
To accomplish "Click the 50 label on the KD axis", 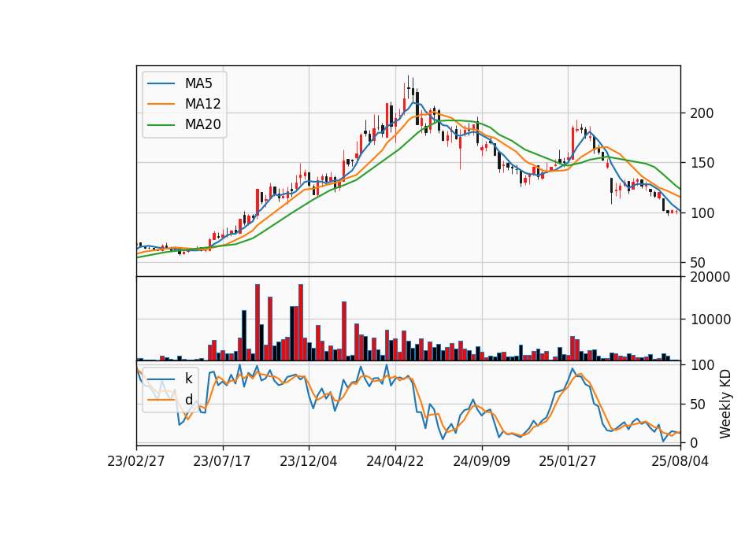I will 699,404.
